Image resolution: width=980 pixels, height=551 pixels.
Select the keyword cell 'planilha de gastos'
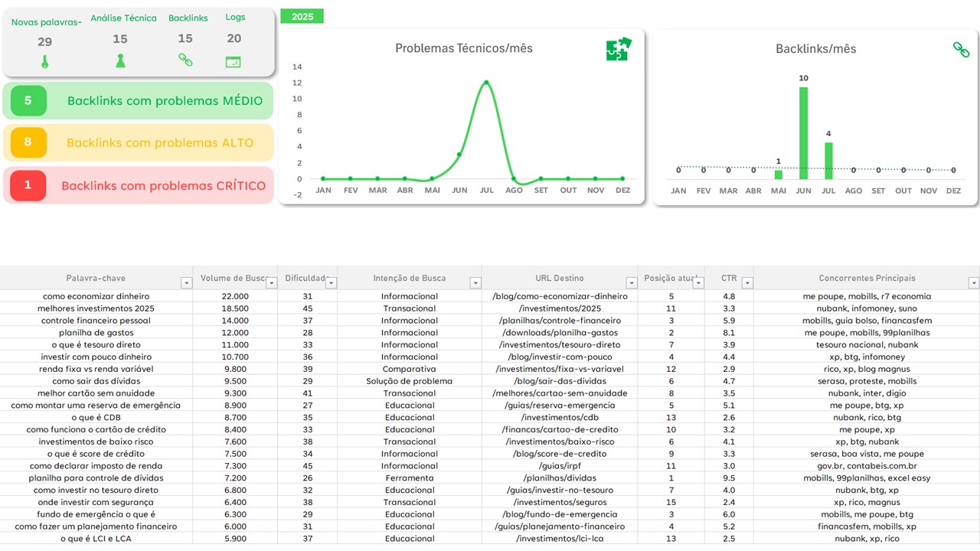click(96, 333)
